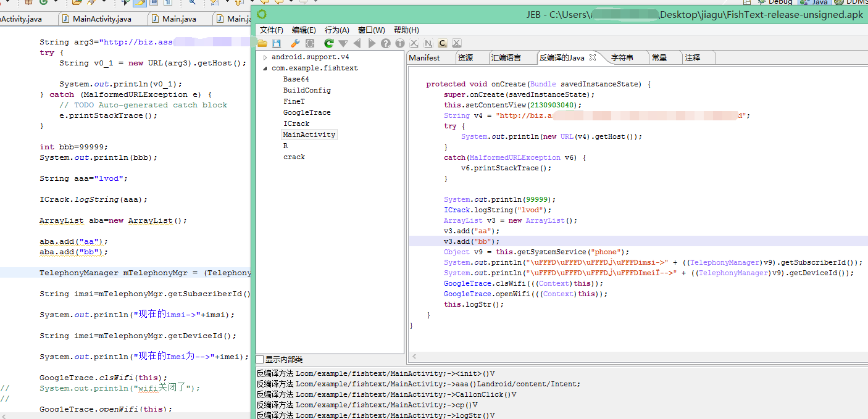868x419 pixels.
Task: Select BuildConfig class in the tree
Action: pyautogui.click(x=307, y=90)
